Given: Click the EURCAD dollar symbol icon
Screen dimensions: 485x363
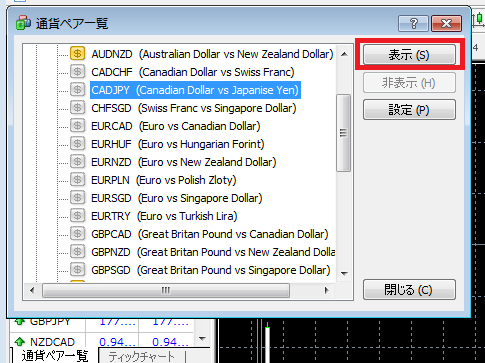Looking at the screenshot, I should click(77, 126).
